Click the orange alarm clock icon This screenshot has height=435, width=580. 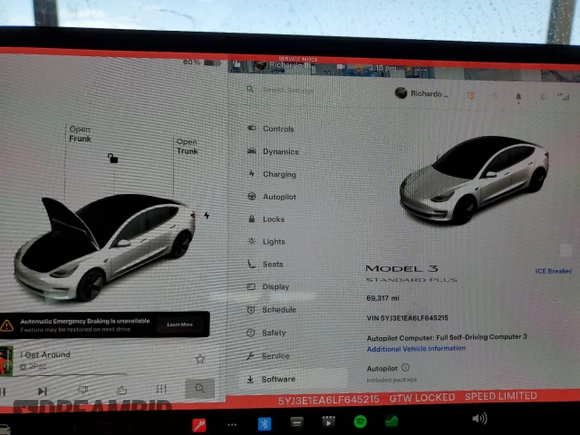471,95
